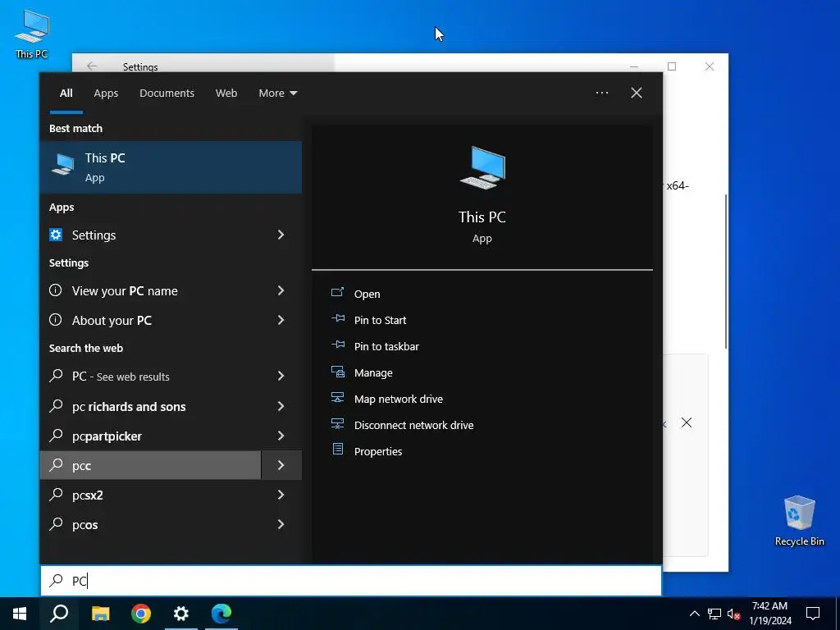Screen dimensions: 840x630
Task: Click the Settings gear icon under Apps
Action: coord(56,235)
